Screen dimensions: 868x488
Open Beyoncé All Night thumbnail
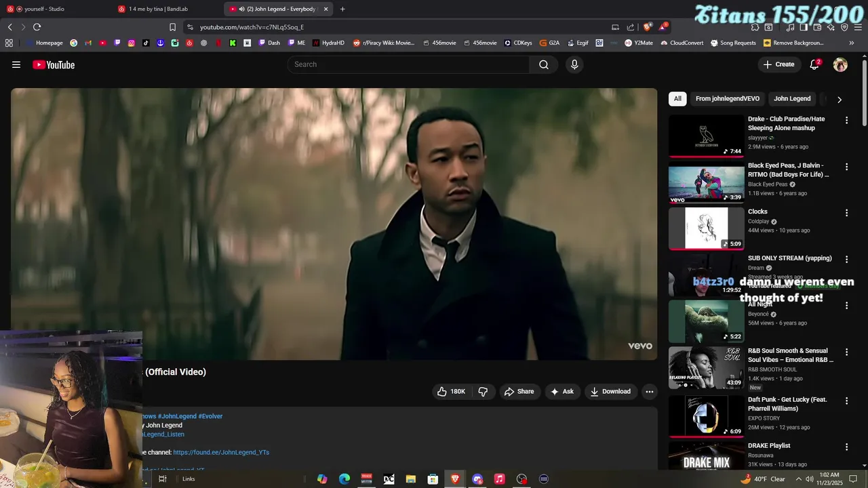tap(706, 321)
